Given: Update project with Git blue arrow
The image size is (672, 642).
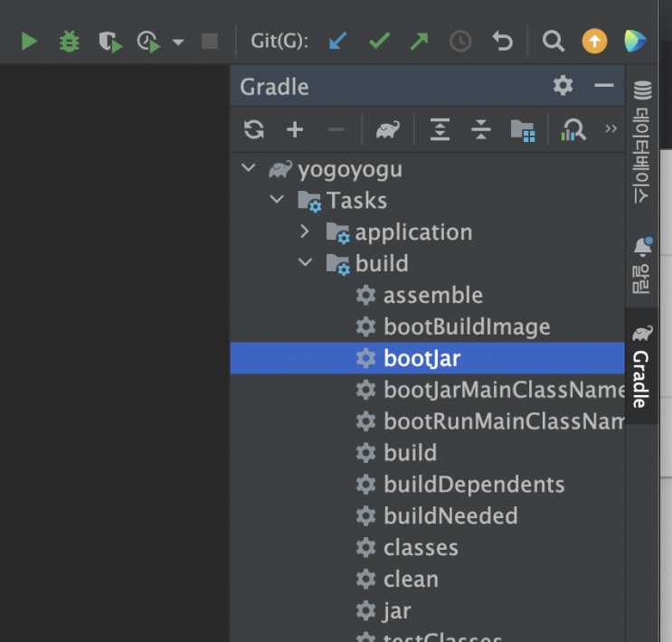Looking at the screenshot, I should [x=337, y=42].
